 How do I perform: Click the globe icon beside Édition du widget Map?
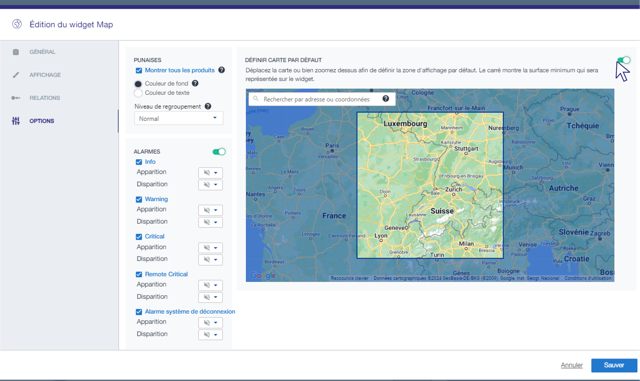point(17,24)
